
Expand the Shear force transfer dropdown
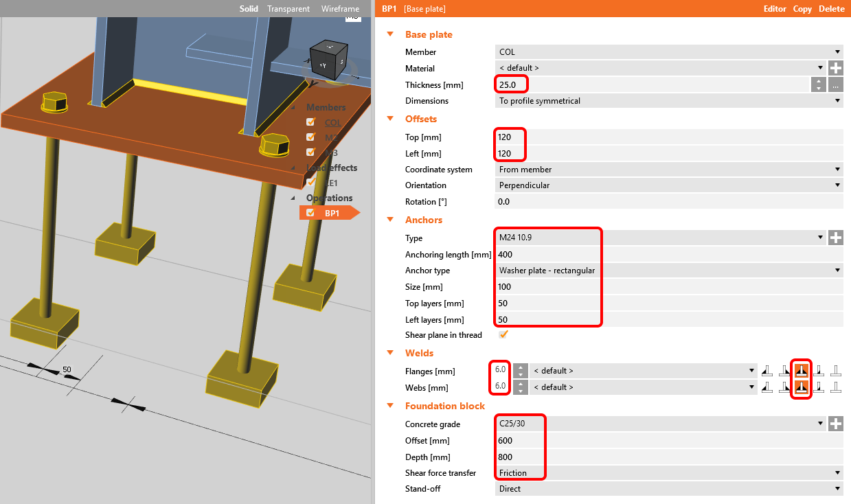(668, 473)
